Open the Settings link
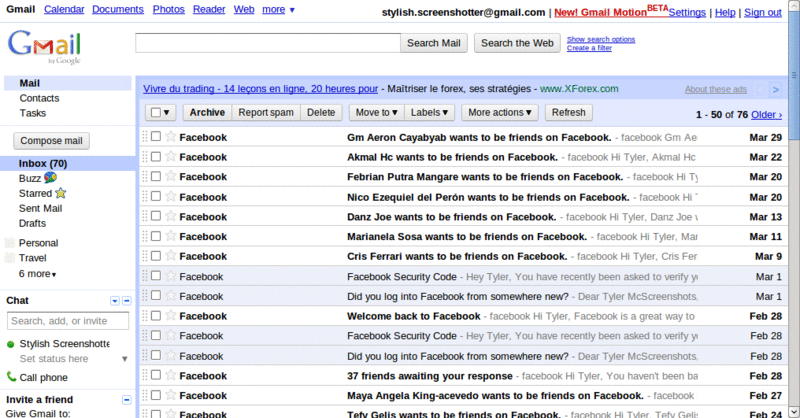The image size is (800, 418). pos(687,12)
